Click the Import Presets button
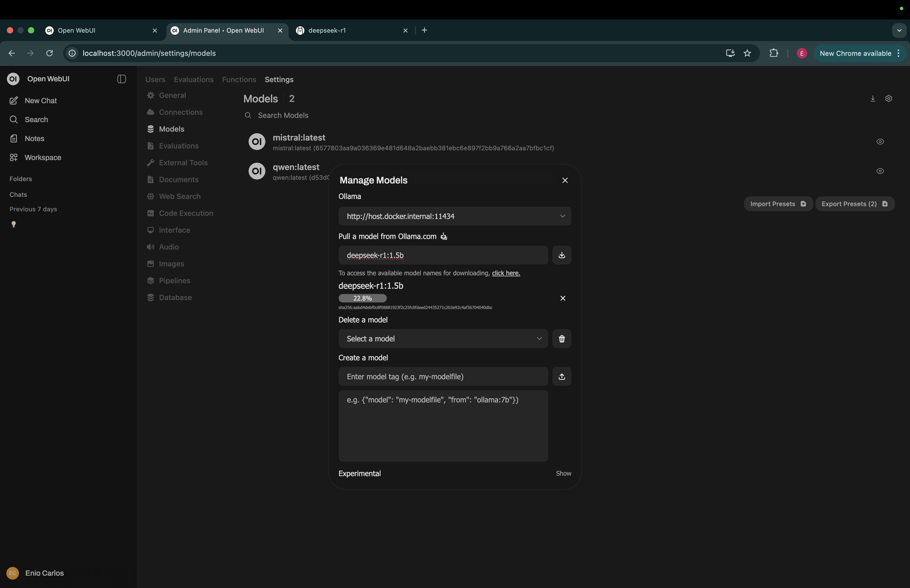 (x=778, y=204)
